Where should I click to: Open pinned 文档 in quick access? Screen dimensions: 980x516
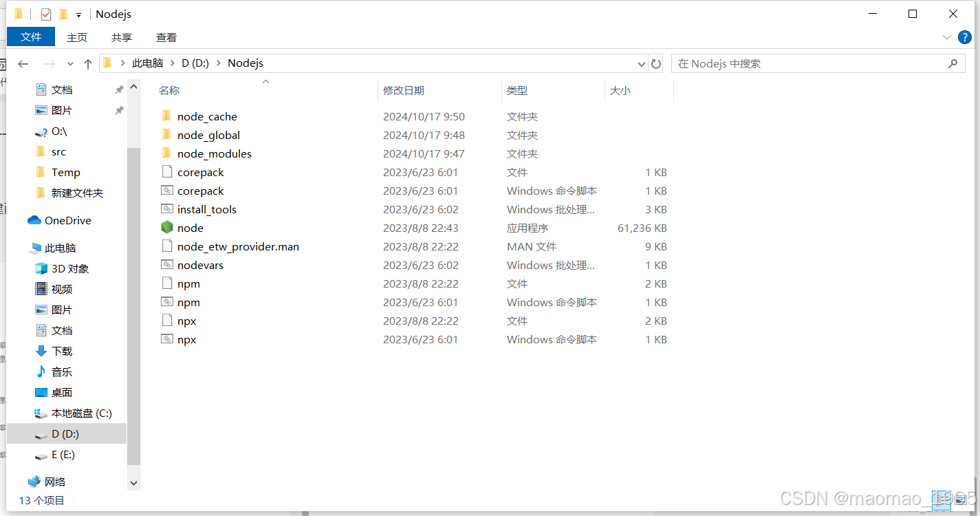tap(62, 89)
